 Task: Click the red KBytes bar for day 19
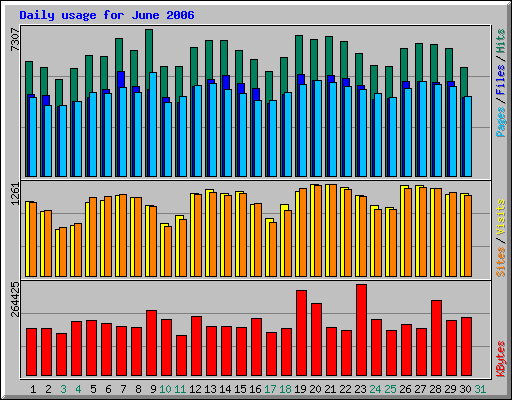point(301,333)
